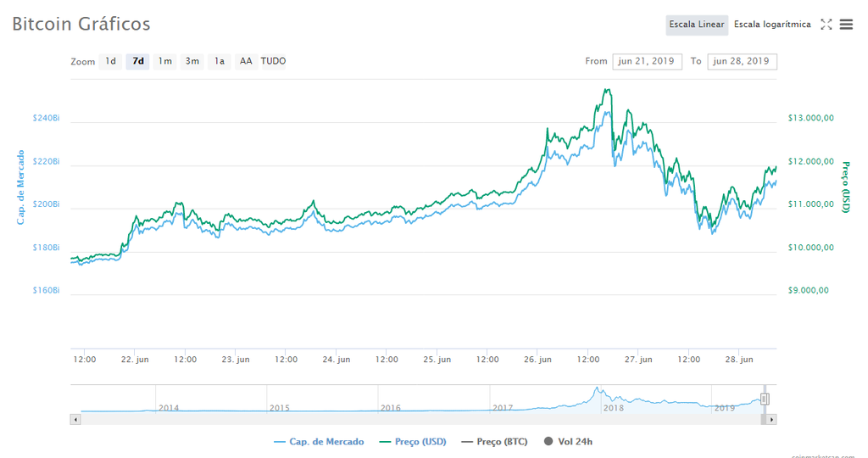The image size is (868, 458).
Task: Set zoom to 7d
Action: pos(138,61)
